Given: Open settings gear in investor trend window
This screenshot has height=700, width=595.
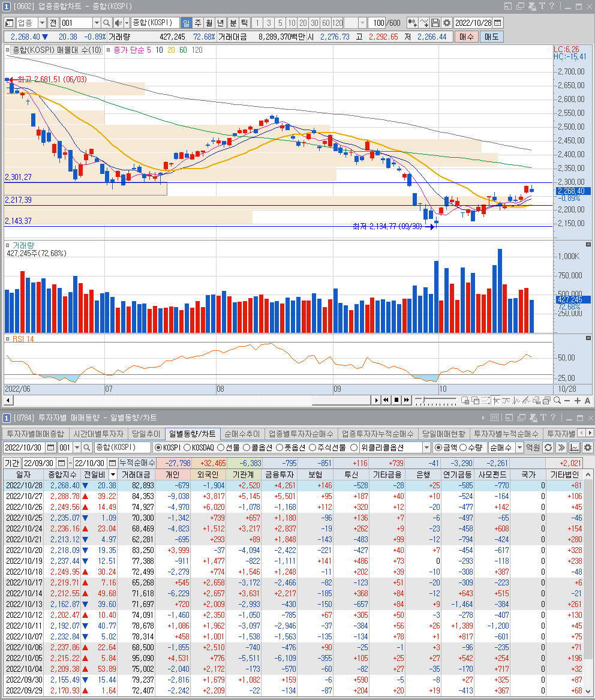Looking at the screenshot, I should [x=587, y=447].
